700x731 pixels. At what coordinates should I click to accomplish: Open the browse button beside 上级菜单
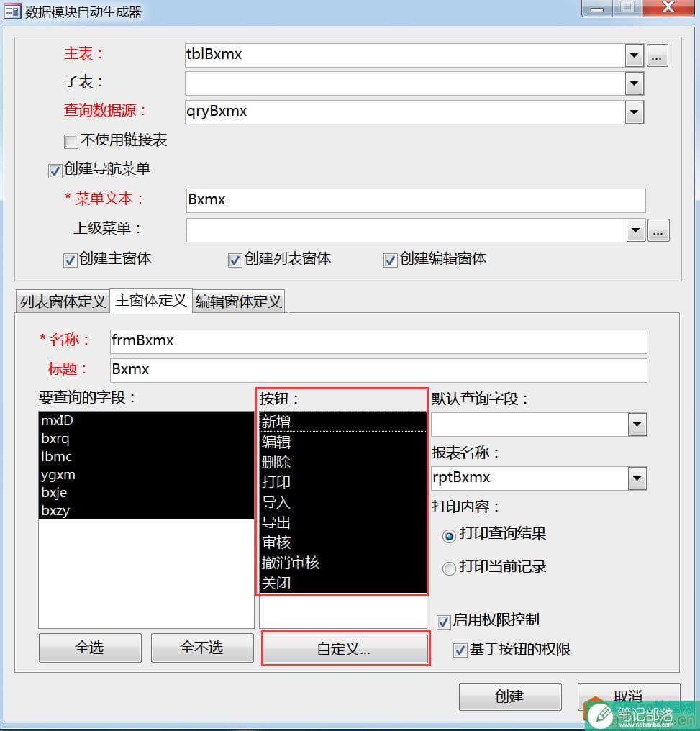click(x=658, y=230)
